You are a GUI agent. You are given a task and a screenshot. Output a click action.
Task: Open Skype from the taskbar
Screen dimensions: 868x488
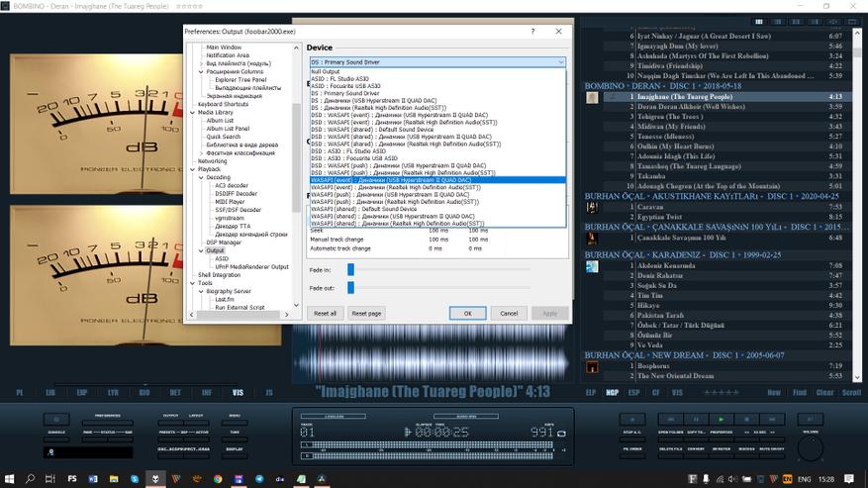[135, 478]
